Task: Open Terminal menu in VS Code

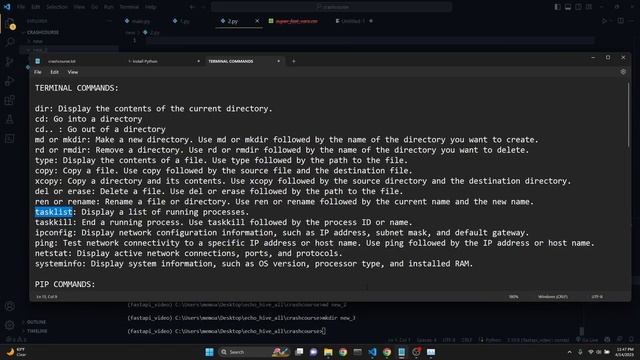Action: (x=129, y=7)
